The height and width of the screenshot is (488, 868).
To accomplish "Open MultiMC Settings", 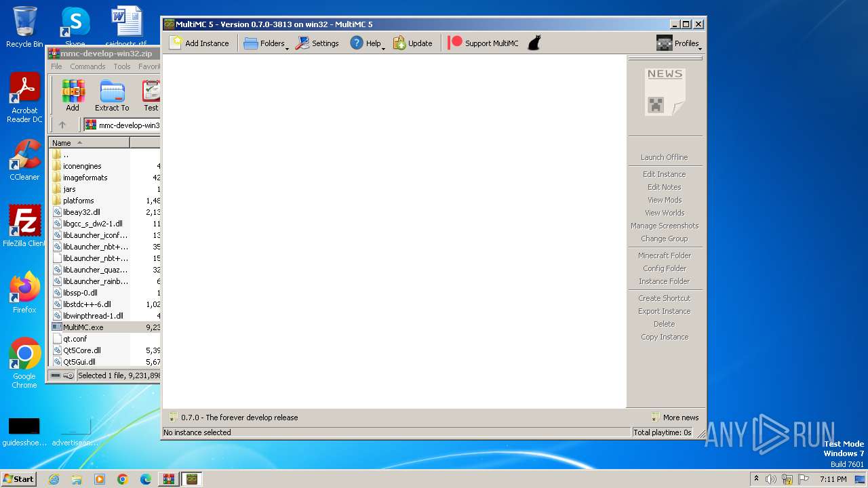I will [x=317, y=43].
